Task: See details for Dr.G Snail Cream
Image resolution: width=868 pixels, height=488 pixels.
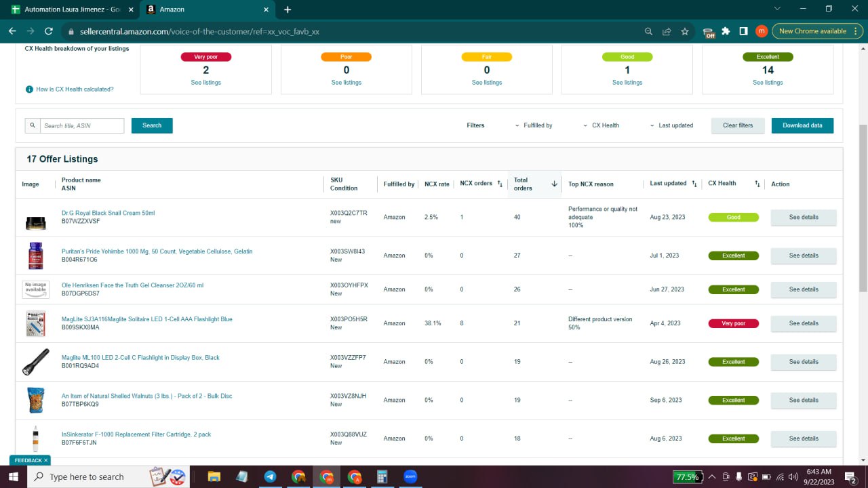Action: pyautogui.click(x=804, y=218)
